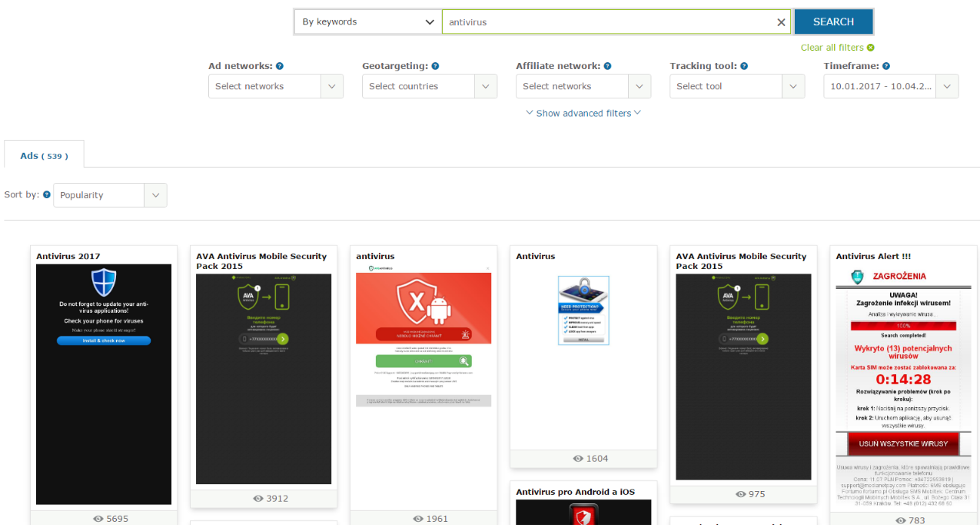Screen dimensions: 980x531
Task: Click the Affiliate network help icon
Action: point(607,66)
